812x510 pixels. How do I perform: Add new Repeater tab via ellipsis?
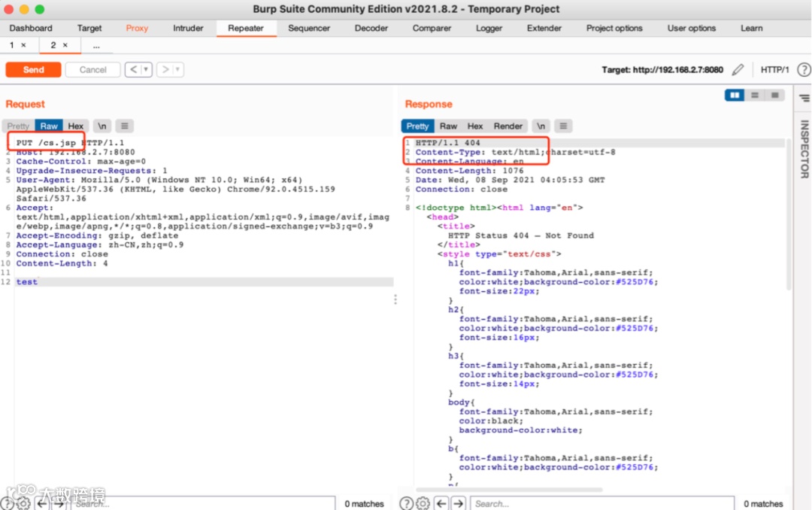pyautogui.click(x=96, y=46)
